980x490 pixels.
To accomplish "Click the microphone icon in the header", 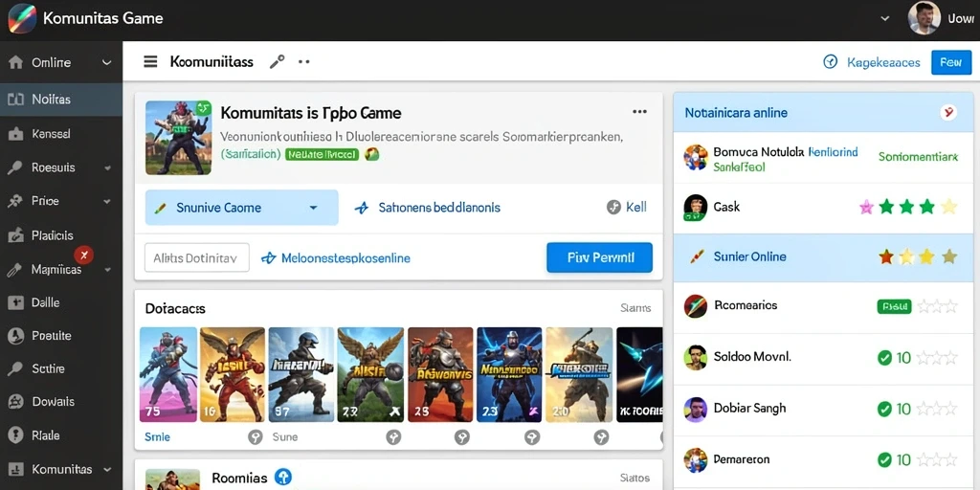I will 277,61.
